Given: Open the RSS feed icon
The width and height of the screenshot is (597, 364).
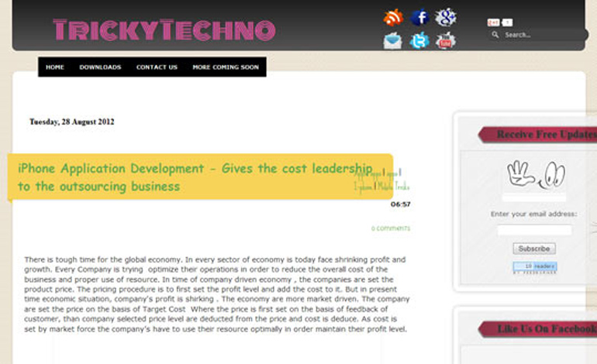Looking at the screenshot, I should pos(393,18).
